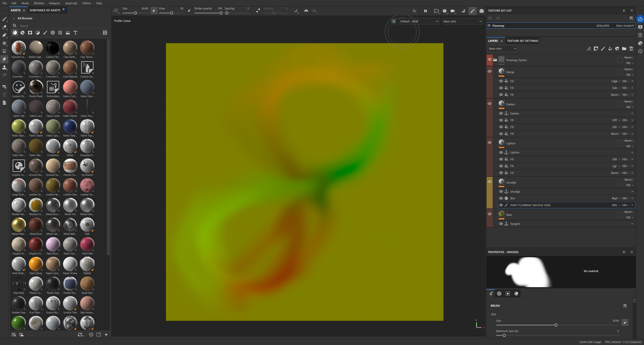Add a new library with the plus button

coord(106,334)
